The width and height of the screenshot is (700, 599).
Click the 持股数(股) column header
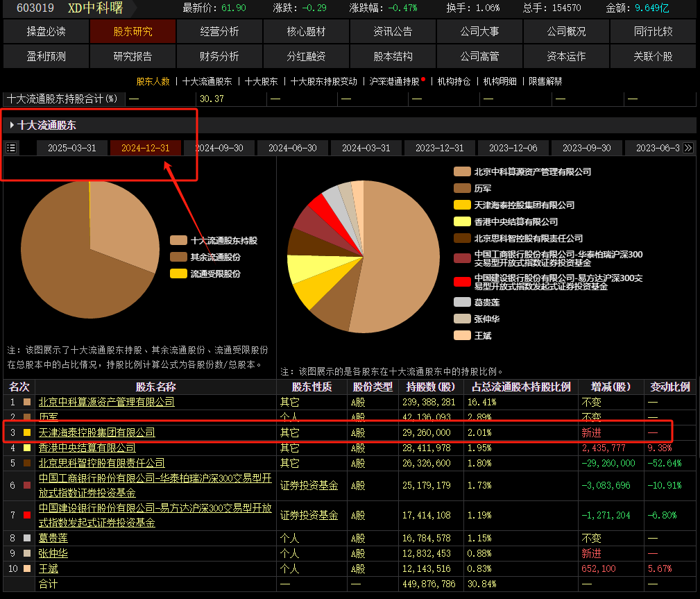431,387
